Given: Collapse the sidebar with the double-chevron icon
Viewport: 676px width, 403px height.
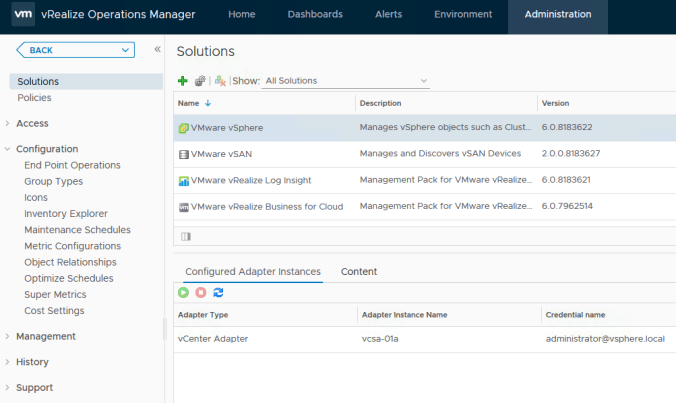Looking at the screenshot, I should (157, 49).
